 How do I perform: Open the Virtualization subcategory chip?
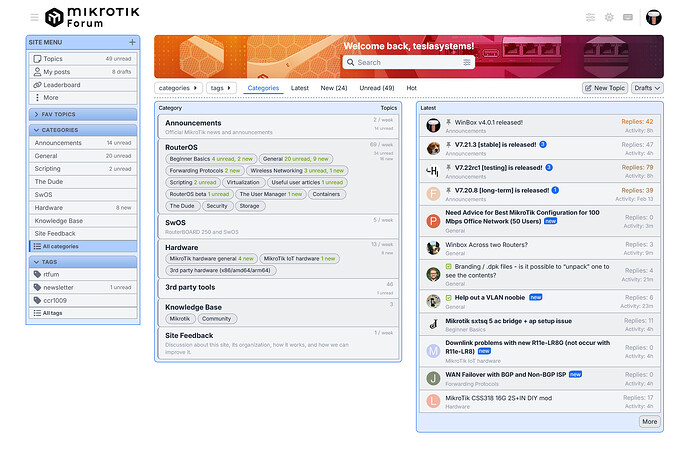(243, 182)
